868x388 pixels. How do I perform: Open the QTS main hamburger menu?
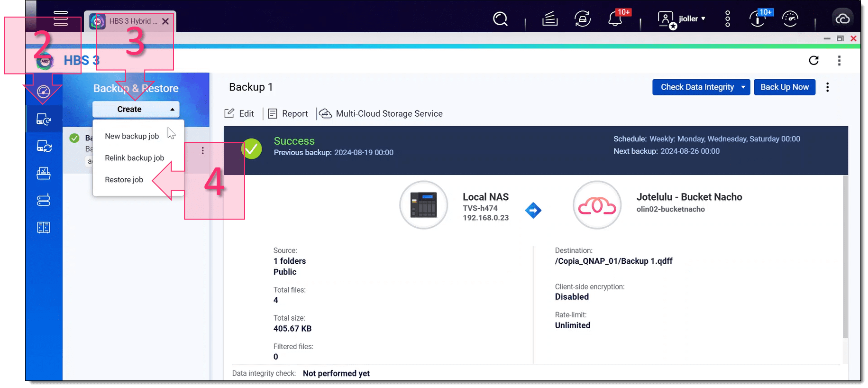(x=61, y=18)
